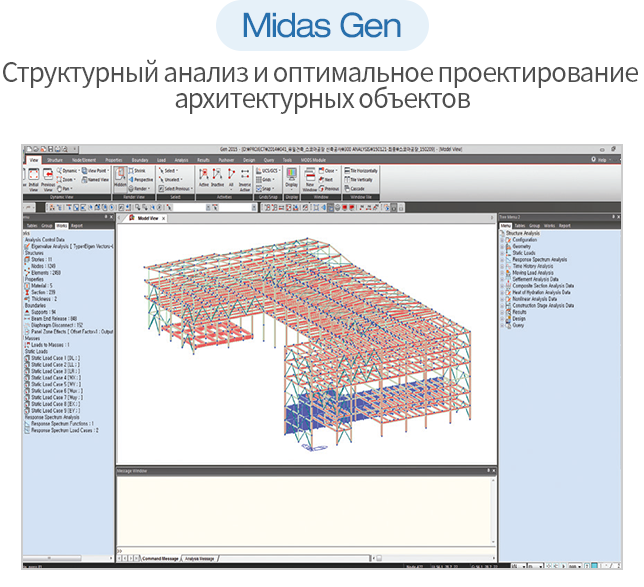Click the message window vertical scrollbar
The height and width of the screenshot is (587, 644).
pyautogui.click(x=493, y=511)
